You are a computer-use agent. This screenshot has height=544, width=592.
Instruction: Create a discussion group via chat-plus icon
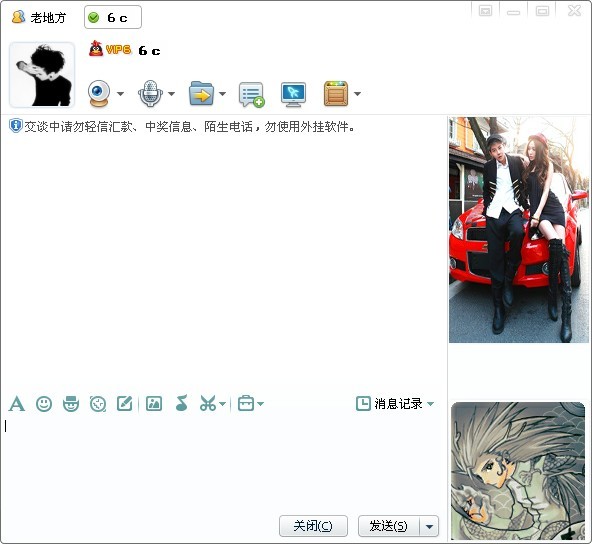[x=251, y=94]
